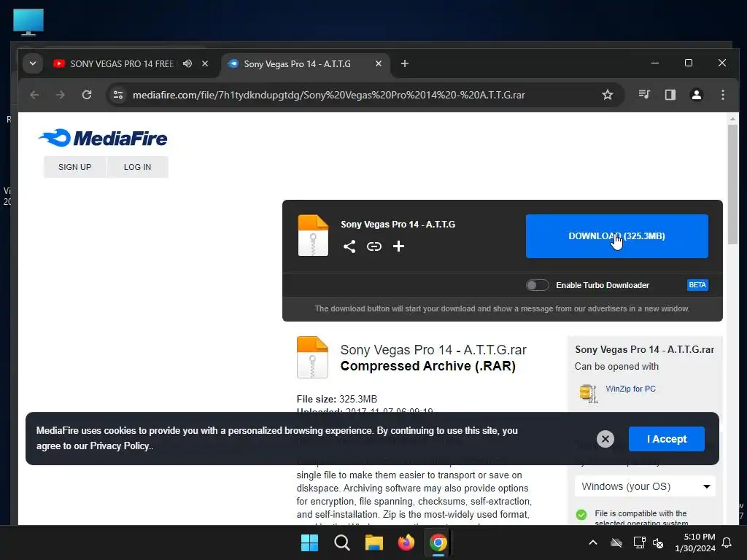Go back to previous page
Screen dimensions: 747x560
pyautogui.click(x=34, y=95)
